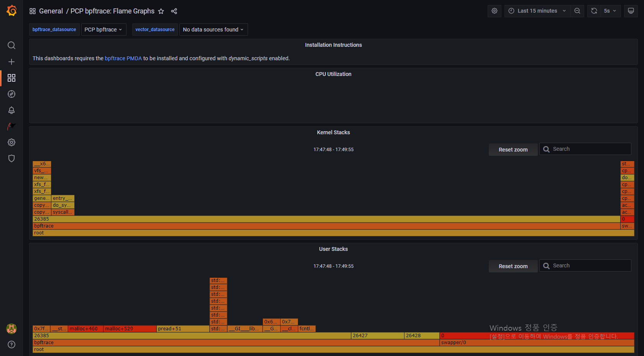Click the General folder breadcrumb

[x=51, y=11]
